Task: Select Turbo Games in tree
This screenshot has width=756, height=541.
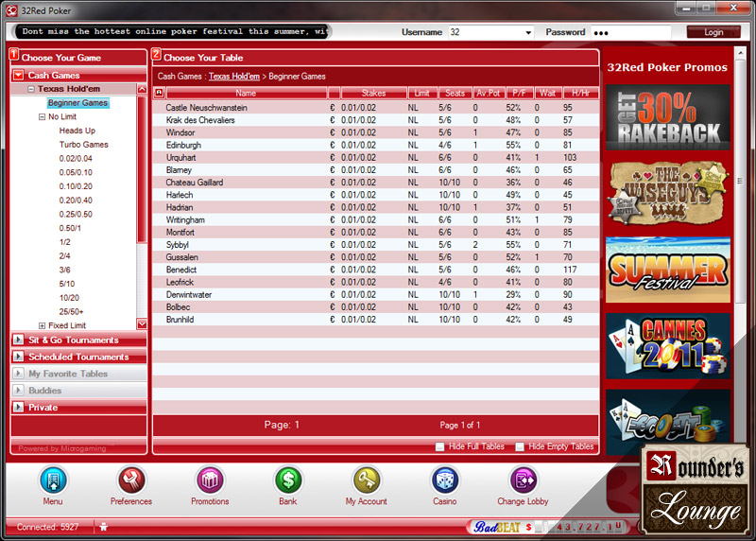Action: tap(83, 145)
